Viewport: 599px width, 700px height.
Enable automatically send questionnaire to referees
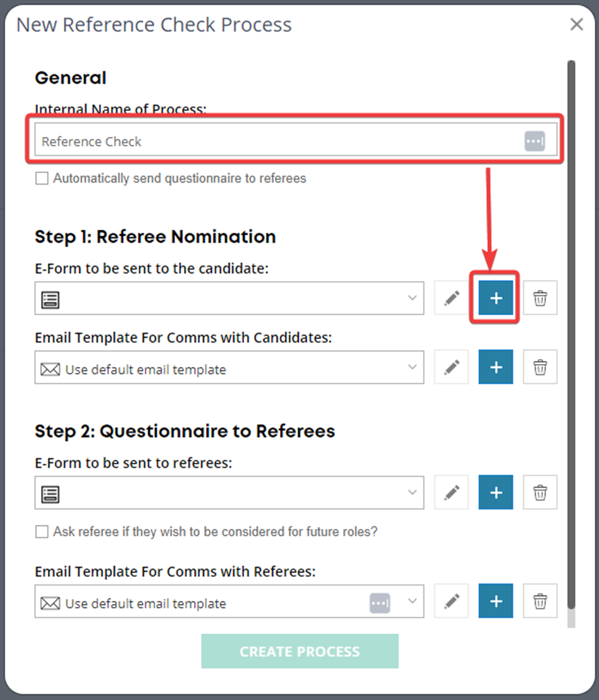42,178
